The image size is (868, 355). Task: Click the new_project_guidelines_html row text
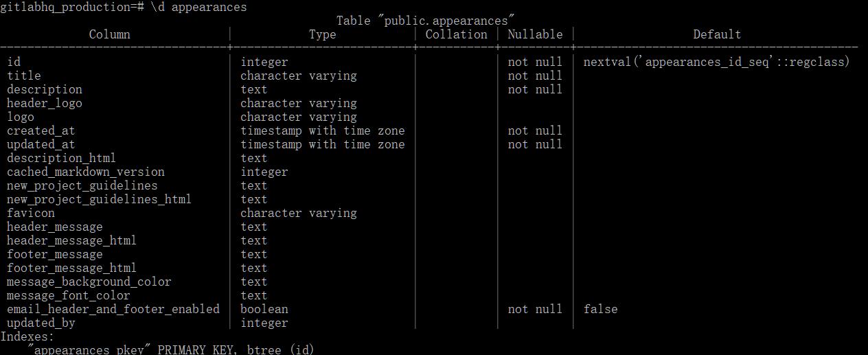tap(99, 199)
